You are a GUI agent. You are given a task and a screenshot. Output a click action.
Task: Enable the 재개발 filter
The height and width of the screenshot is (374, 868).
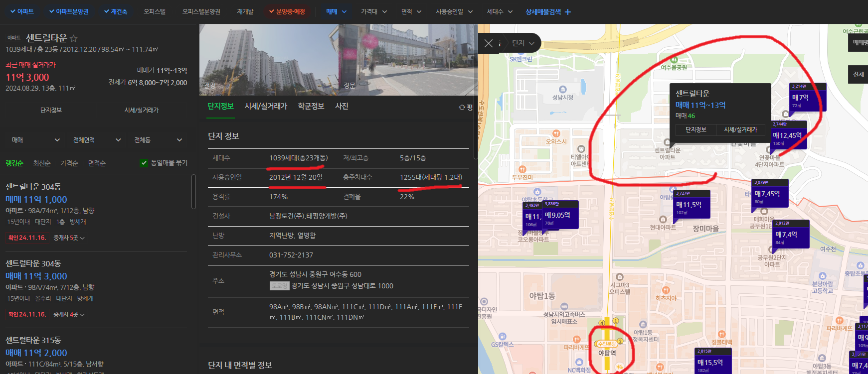pyautogui.click(x=245, y=11)
